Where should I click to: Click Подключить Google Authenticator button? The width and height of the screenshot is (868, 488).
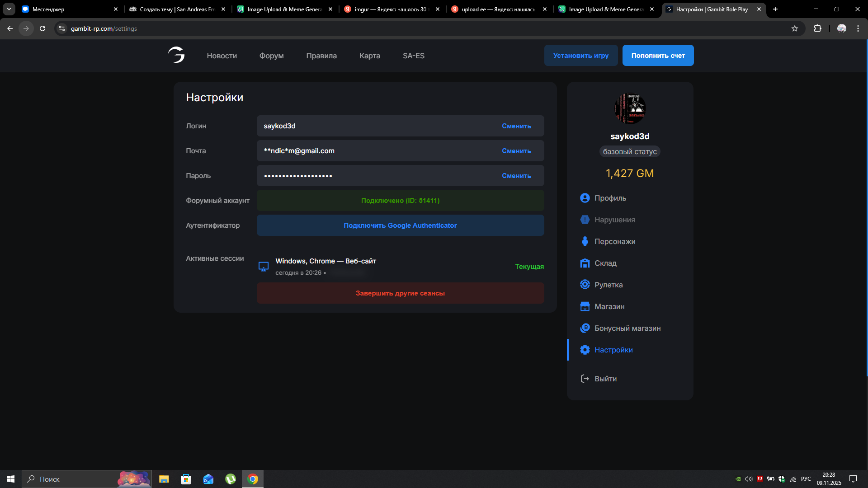(400, 225)
